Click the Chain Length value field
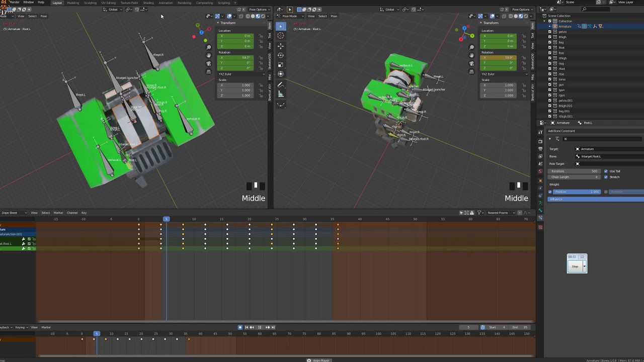 tap(574, 177)
